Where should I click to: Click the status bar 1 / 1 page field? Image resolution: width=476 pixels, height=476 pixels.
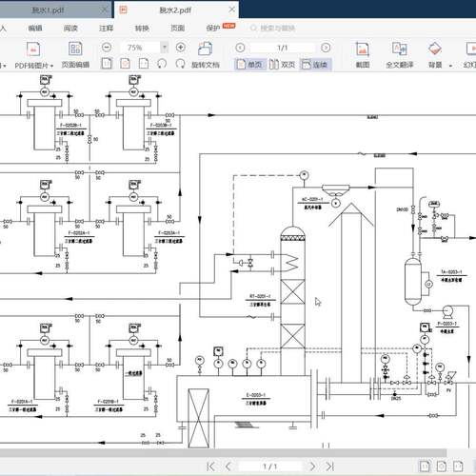(x=270, y=466)
